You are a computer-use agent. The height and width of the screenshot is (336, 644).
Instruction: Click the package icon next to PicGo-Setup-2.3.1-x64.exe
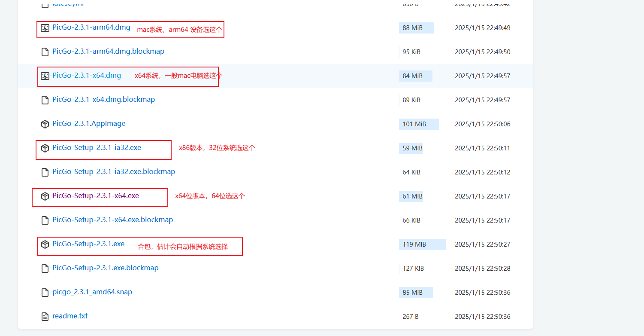(x=45, y=196)
